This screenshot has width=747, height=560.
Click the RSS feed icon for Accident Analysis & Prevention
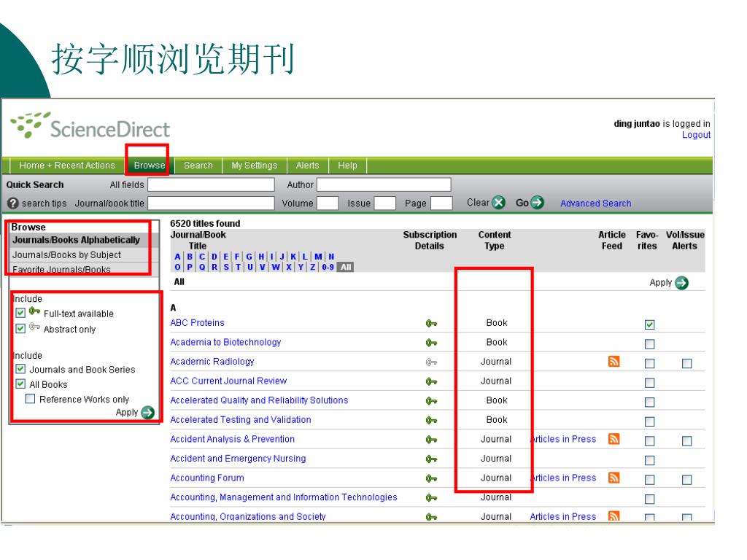pos(614,439)
